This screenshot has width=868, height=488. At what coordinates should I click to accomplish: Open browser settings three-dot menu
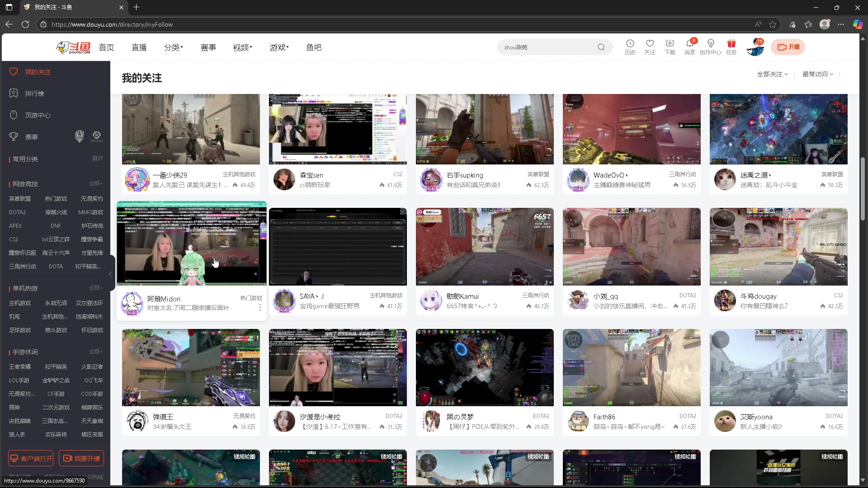tap(841, 24)
